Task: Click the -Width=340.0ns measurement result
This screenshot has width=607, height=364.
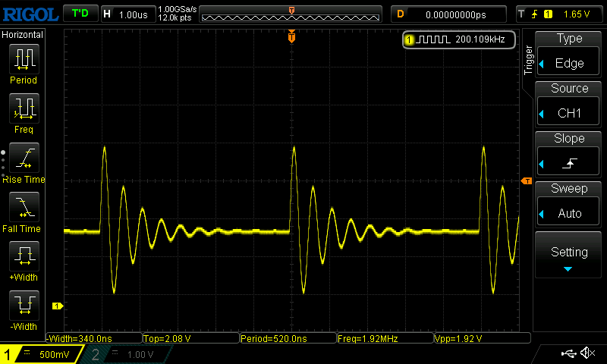Action: (x=94, y=338)
